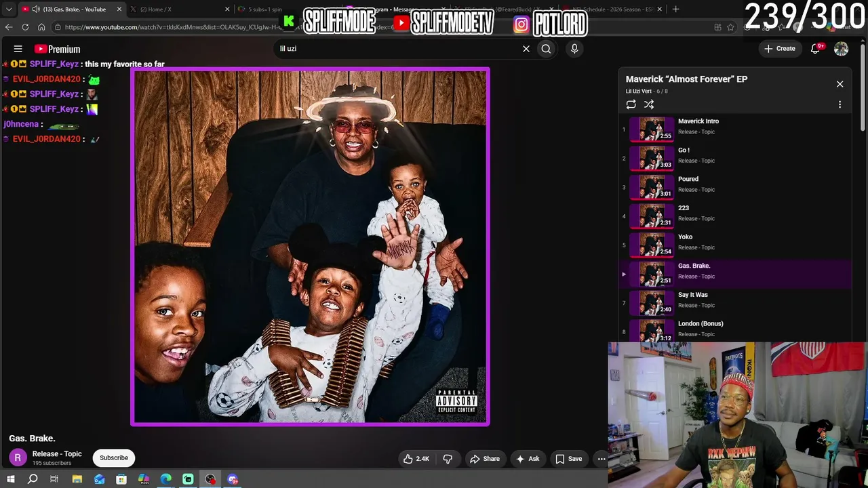Open the purple taskbar app with 9+ badge
This screenshot has height=488, width=868.
click(233, 479)
